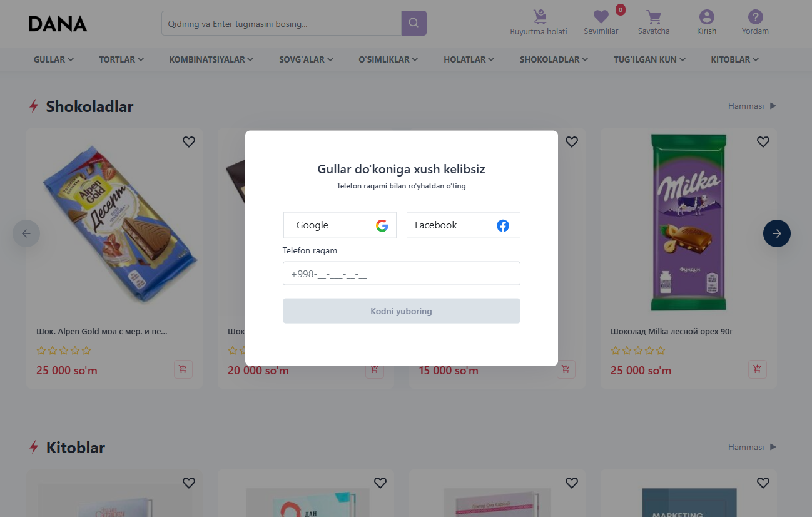Add Alpen Gold chocolate to cart
The image size is (812, 517).
[x=183, y=369]
